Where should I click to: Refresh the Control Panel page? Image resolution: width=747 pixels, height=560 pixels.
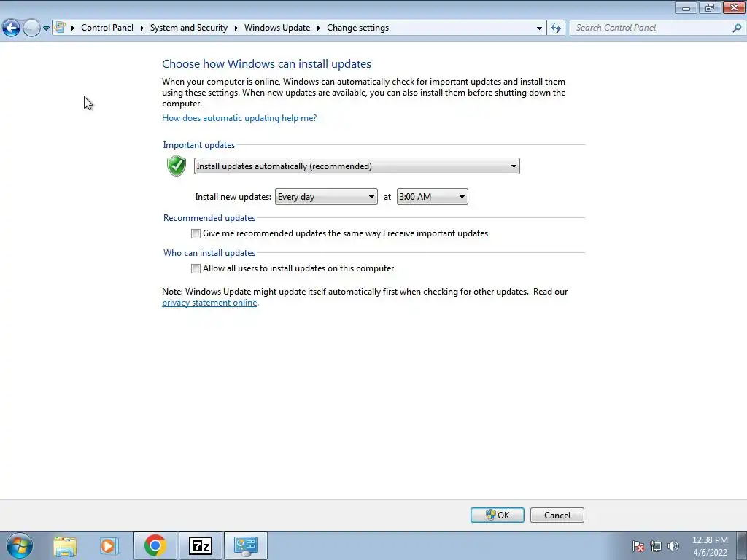(555, 28)
